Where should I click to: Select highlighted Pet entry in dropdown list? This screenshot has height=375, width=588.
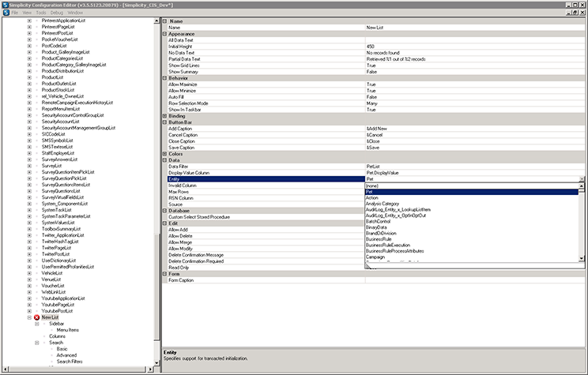[472, 192]
